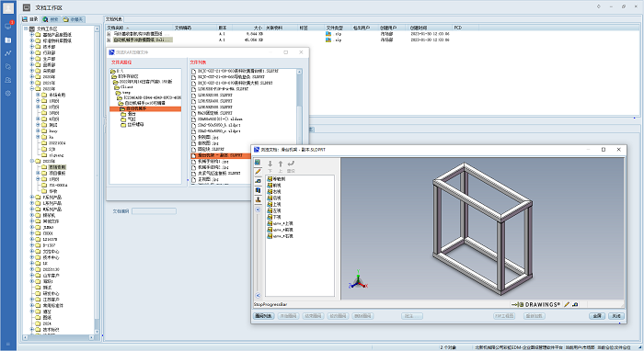
Task: Click the folder tree vertical scrollbar
Action: point(97,180)
